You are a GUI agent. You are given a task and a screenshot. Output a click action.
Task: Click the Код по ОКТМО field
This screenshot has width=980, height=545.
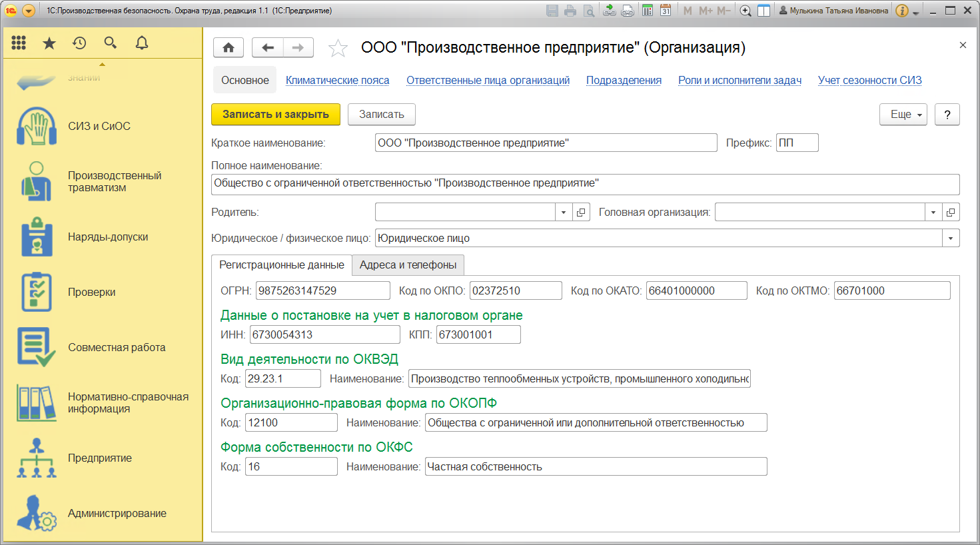[x=892, y=291]
